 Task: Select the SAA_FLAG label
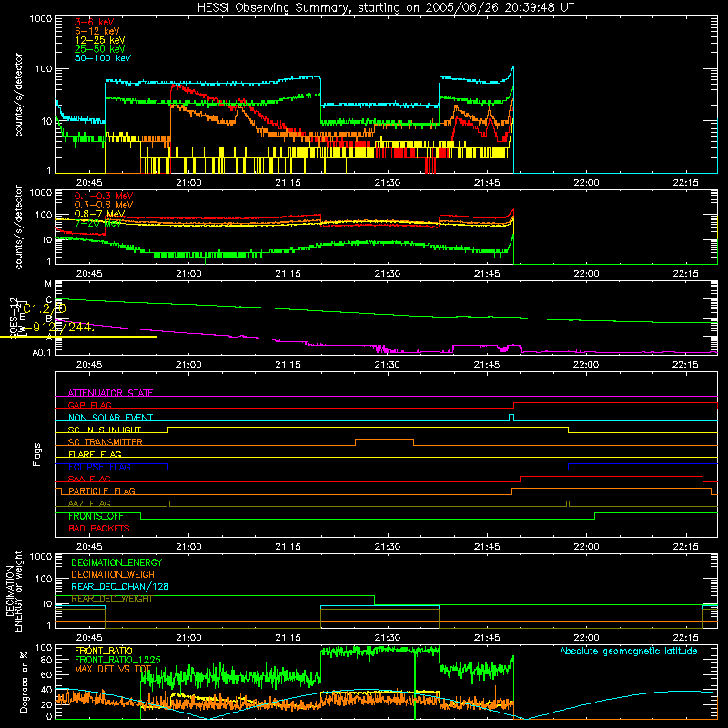click(89, 479)
